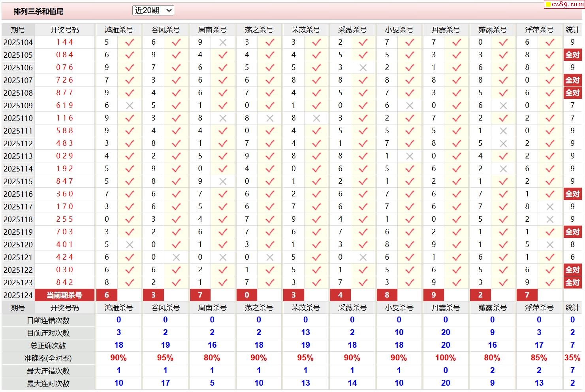The width and height of the screenshot is (585, 392).
Task: Click the check mark for 谷风 in row 2025114
Action: [x=176, y=169]
